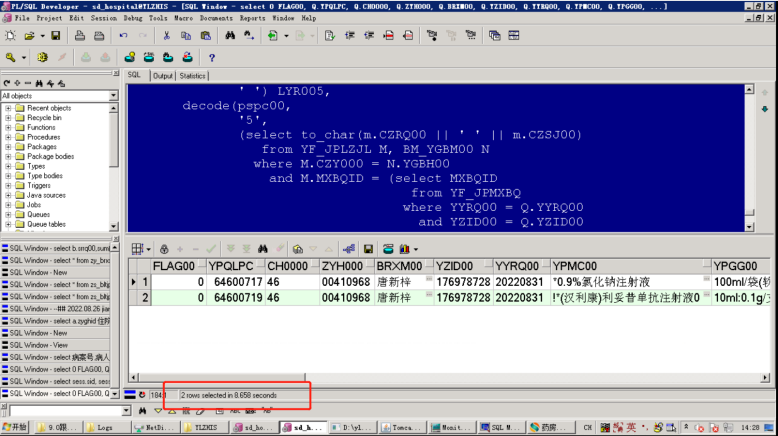The width and height of the screenshot is (778, 436).
Task: Click cell 64600717 in row 1
Action: point(235,282)
